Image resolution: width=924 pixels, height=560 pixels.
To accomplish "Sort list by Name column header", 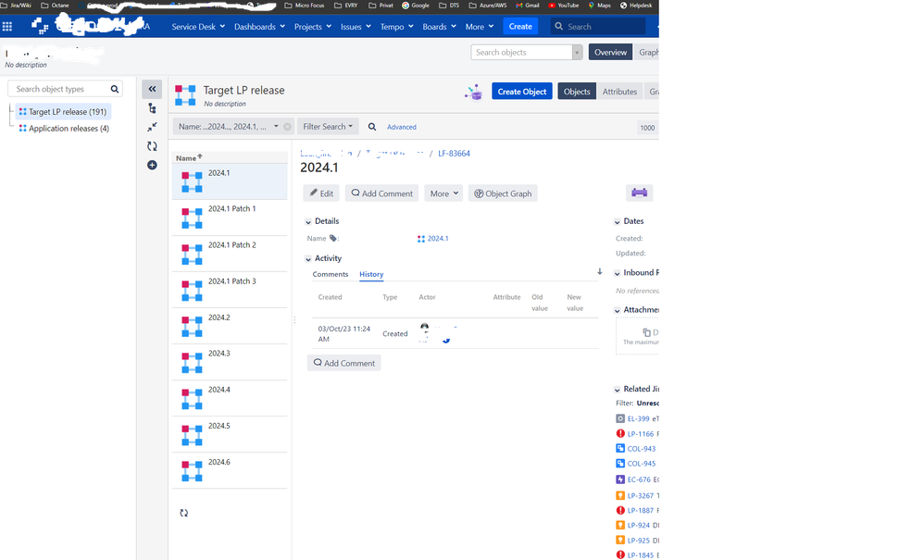I will [189, 157].
